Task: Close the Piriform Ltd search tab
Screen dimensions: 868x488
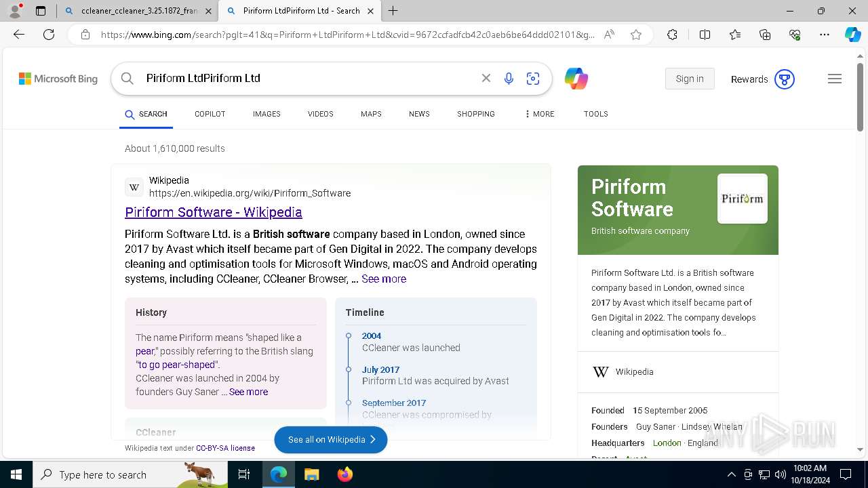Action: click(x=370, y=11)
